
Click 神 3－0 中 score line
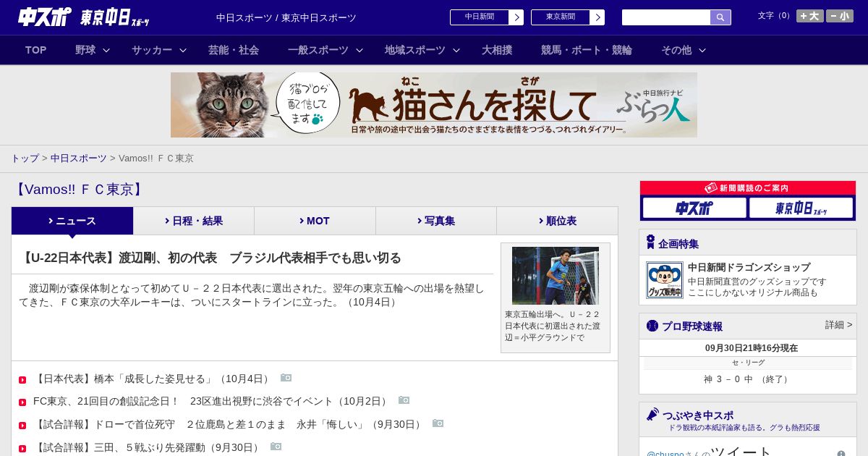click(747, 379)
